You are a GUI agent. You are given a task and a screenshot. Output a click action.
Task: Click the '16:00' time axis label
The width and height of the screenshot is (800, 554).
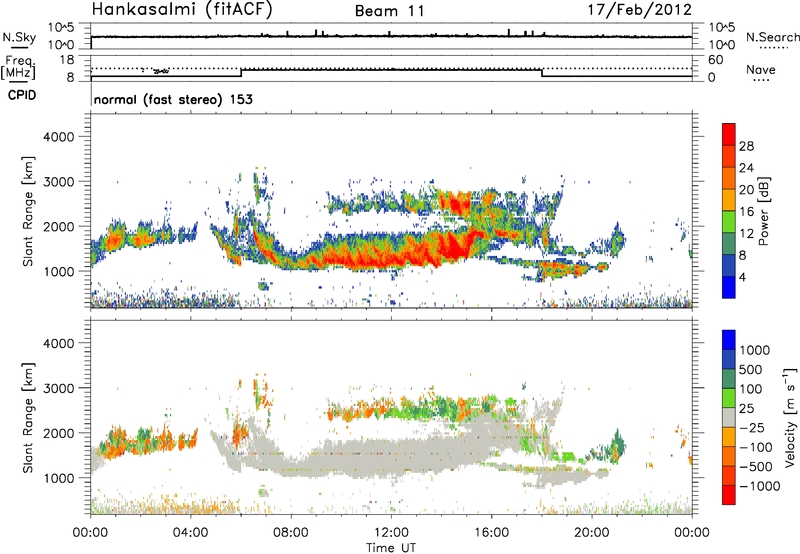pos(491,533)
